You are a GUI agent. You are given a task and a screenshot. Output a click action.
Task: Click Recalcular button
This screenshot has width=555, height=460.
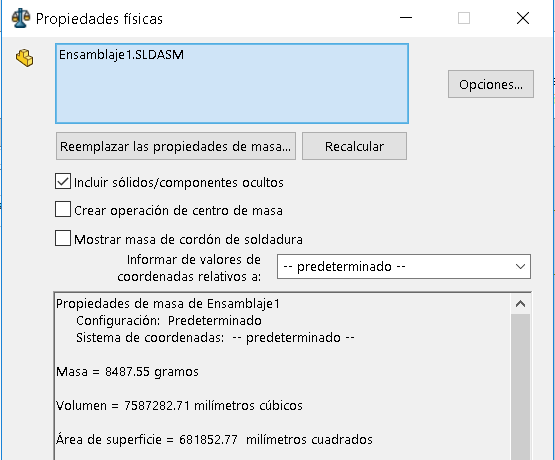(354, 146)
